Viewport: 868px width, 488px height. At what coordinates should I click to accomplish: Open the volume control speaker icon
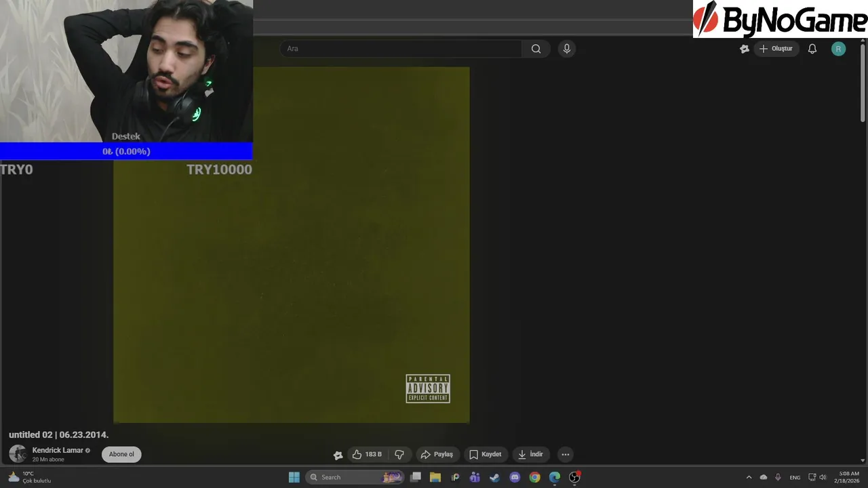click(823, 477)
